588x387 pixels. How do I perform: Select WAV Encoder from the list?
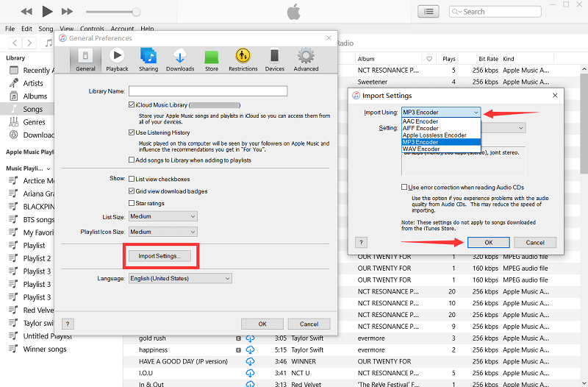coord(441,149)
